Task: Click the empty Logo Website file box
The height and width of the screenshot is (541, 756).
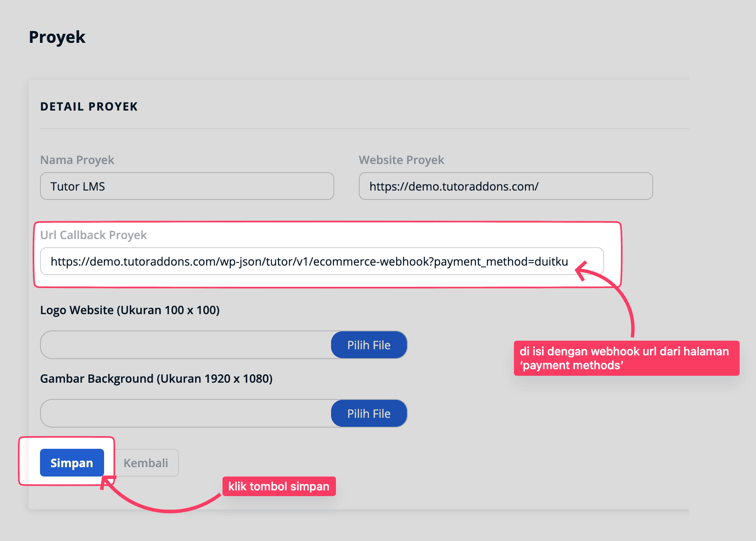Action: [186, 345]
